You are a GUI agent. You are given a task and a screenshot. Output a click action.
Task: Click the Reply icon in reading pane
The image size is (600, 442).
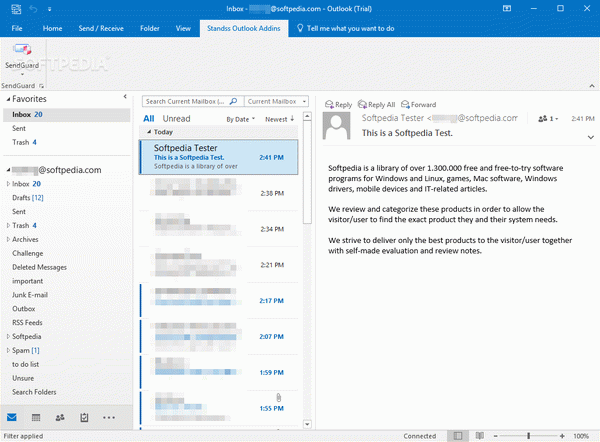tap(337, 104)
